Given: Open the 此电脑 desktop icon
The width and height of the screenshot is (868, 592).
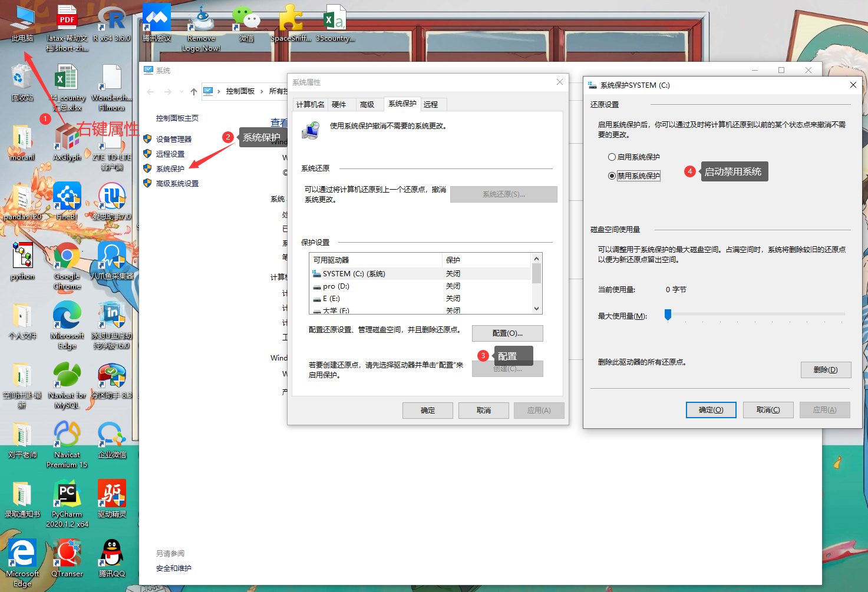Looking at the screenshot, I should (22, 22).
